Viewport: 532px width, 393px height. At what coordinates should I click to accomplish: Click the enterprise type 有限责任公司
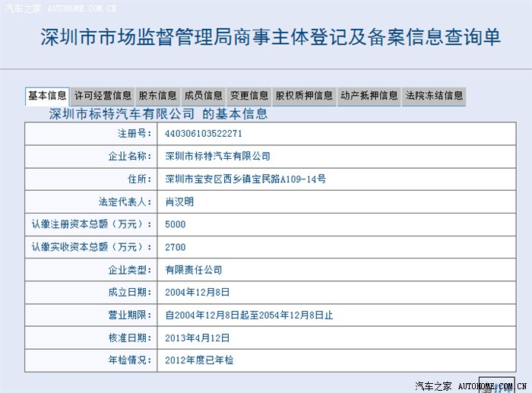[193, 270]
